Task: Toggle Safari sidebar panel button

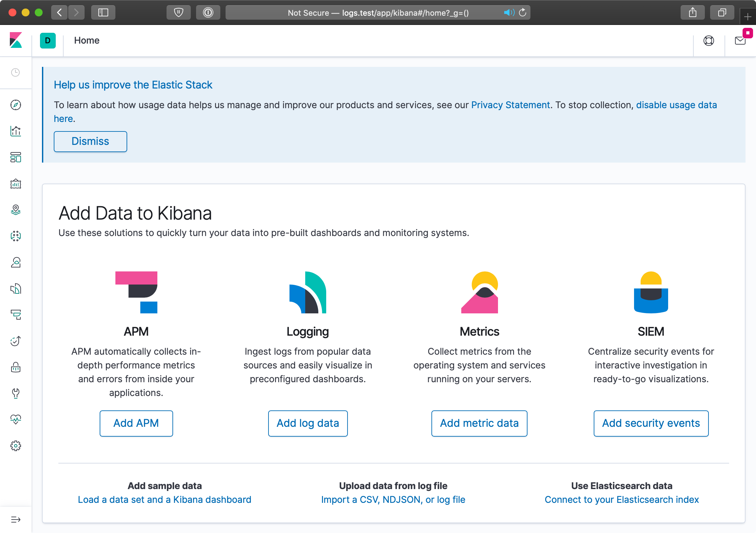Action: 103,12
